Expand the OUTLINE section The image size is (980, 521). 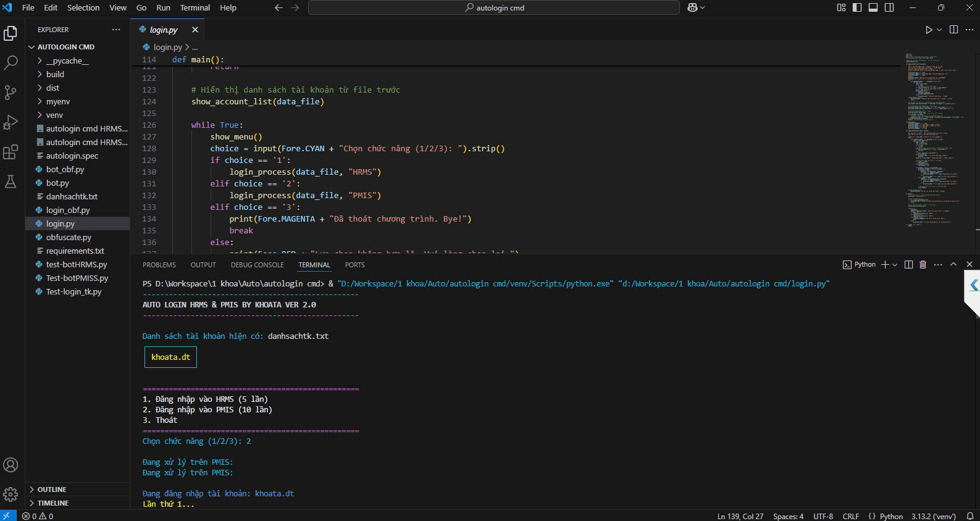tap(52, 490)
